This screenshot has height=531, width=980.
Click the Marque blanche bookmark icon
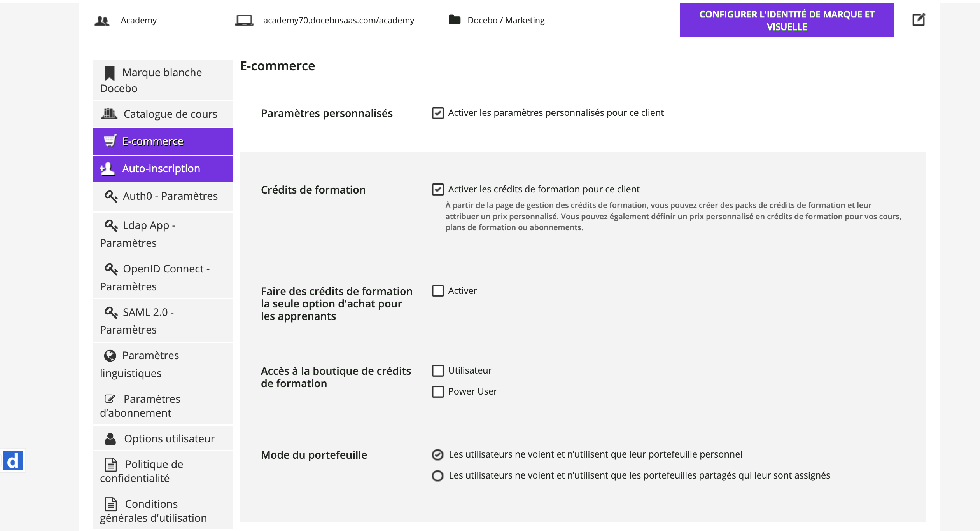(x=110, y=73)
